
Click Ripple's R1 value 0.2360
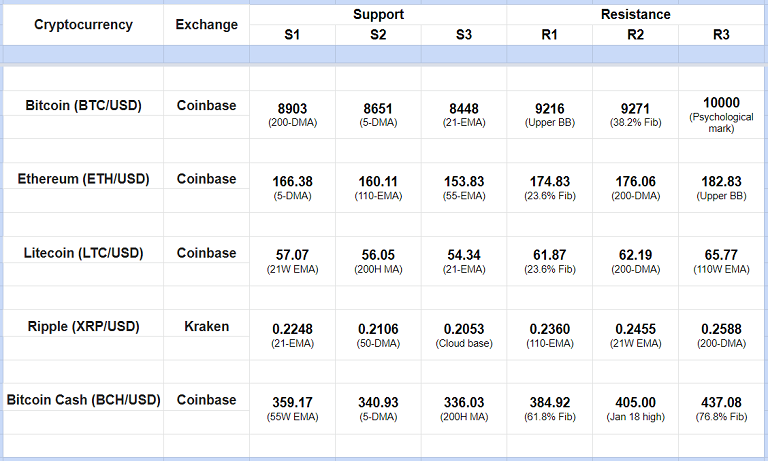coord(549,329)
